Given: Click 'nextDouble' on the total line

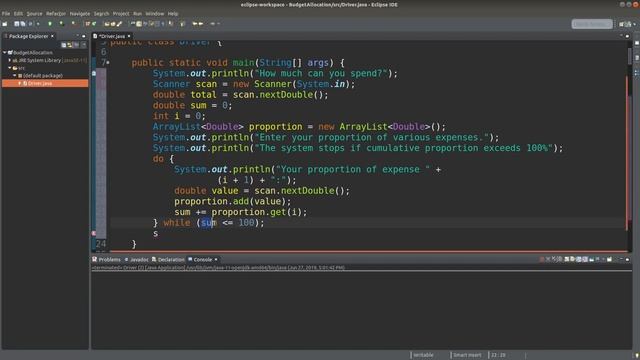Looking at the screenshot, I should click(x=286, y=95).
